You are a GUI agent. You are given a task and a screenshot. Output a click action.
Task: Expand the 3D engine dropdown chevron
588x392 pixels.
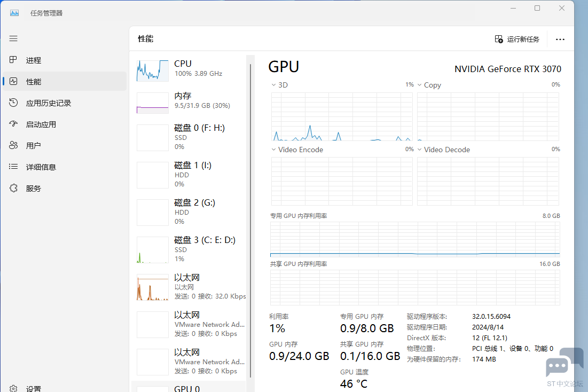(x=273, y=85)
